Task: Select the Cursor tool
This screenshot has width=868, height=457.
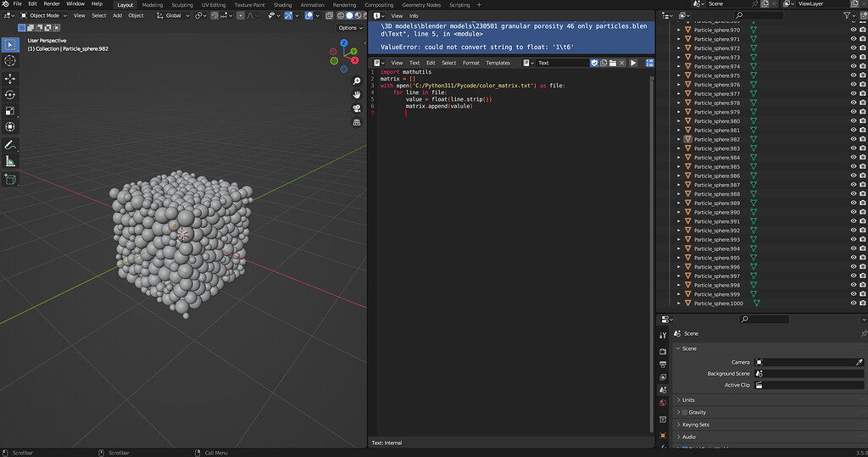Action: click(x=10, y=61)
